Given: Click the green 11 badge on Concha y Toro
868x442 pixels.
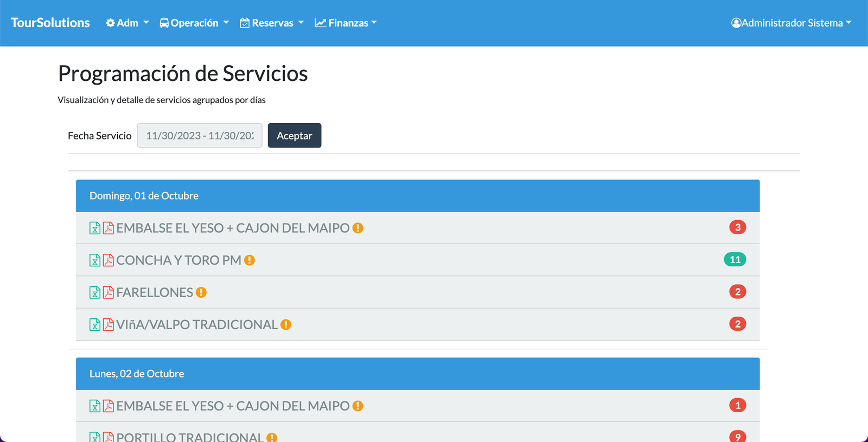Looking at the screenshot, I should (735, 260).
